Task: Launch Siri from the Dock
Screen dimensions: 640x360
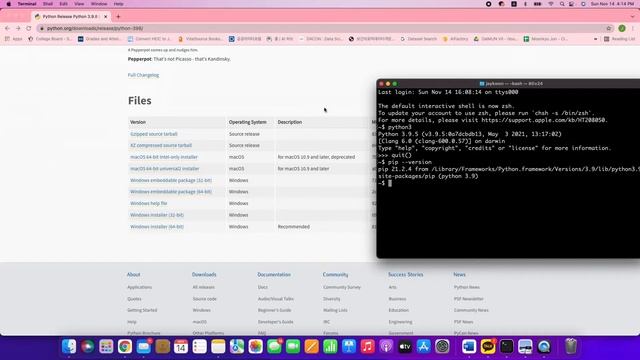Action: (87, 347)
